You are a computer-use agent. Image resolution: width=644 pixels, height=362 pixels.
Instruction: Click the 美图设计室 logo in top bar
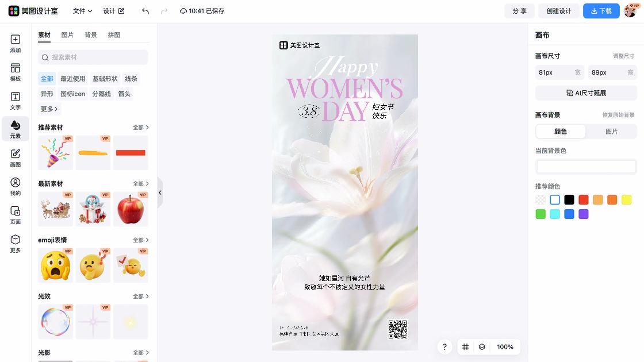point(33,11)
